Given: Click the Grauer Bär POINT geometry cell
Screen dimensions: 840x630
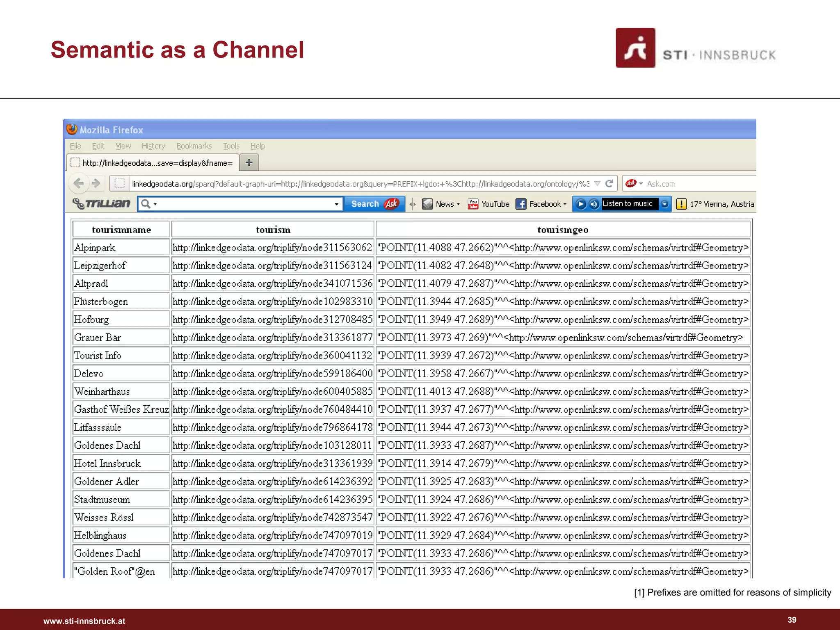Looking at the screenshot, I should click(563, 338).
